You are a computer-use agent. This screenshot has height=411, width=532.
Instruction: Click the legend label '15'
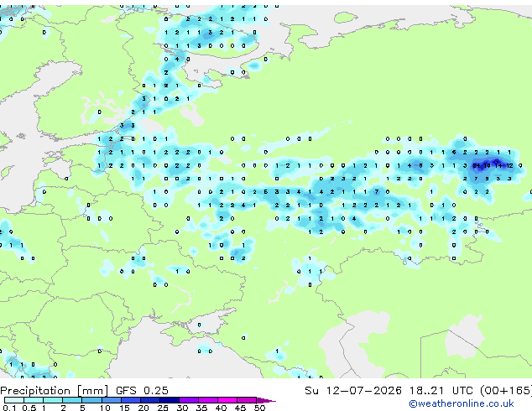click(x=124, y=408)
